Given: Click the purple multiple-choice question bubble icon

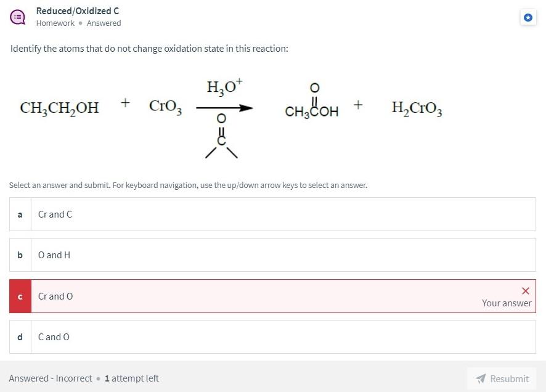Looking at the screenshot, I should (17, 17).
